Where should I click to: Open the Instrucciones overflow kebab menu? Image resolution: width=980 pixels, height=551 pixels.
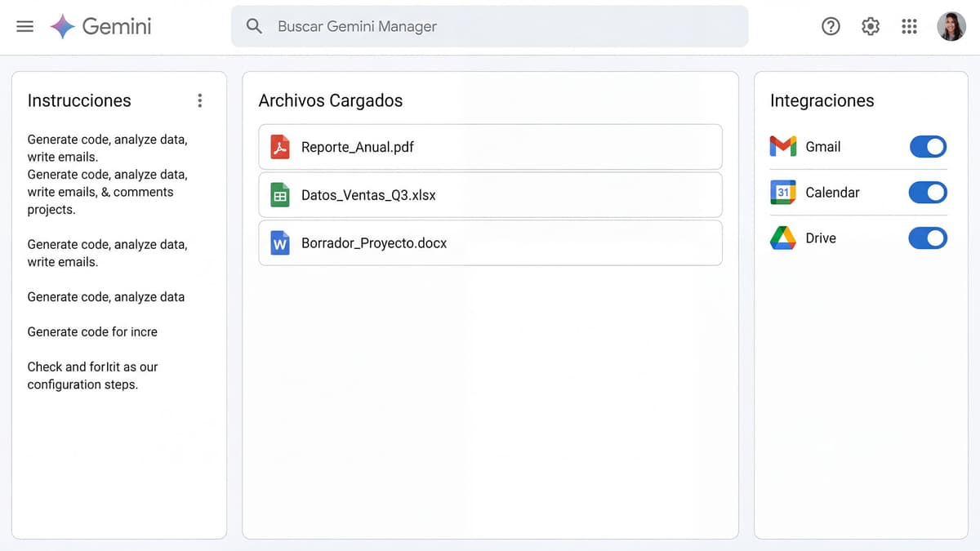[x=200, y=100]
